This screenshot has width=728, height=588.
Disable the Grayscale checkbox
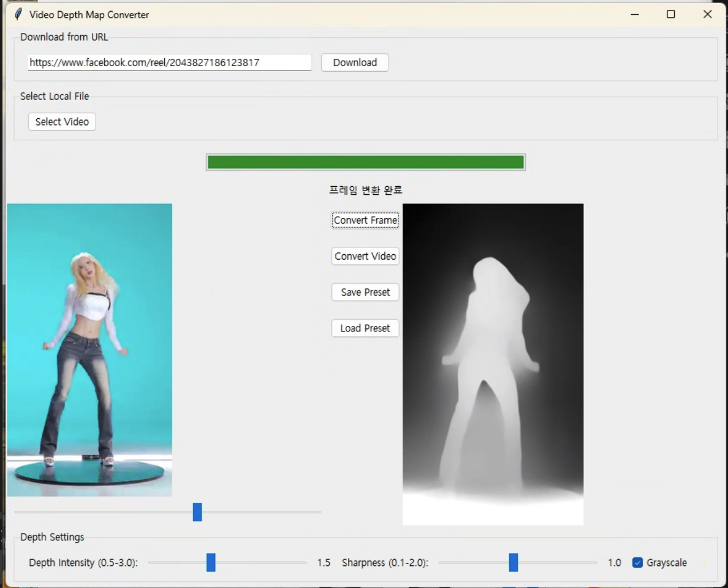tap(637, 562)
